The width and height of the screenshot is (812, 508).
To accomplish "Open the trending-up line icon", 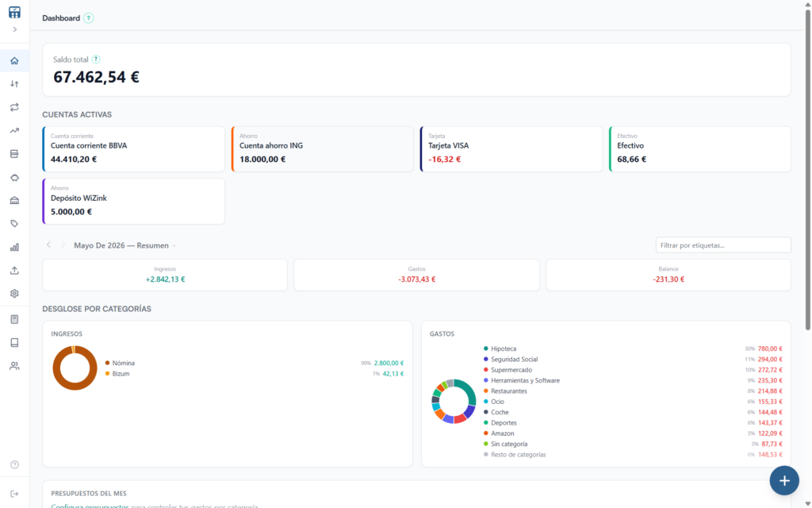I will coord(14,131).
